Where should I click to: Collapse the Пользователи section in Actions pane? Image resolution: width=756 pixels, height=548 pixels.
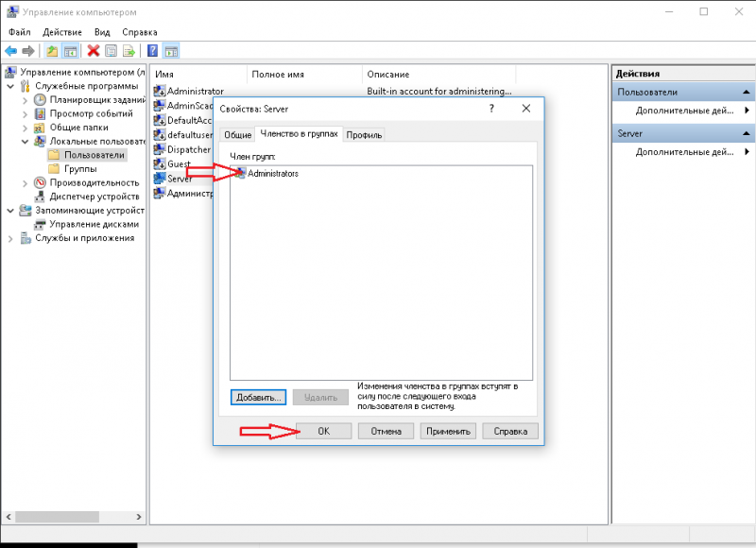747,92
